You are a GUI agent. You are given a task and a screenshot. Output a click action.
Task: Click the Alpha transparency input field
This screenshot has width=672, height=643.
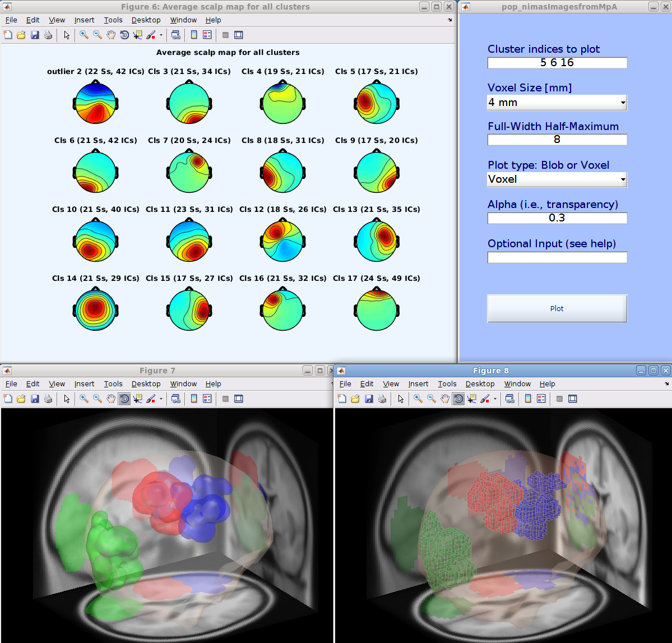point(557,218)
